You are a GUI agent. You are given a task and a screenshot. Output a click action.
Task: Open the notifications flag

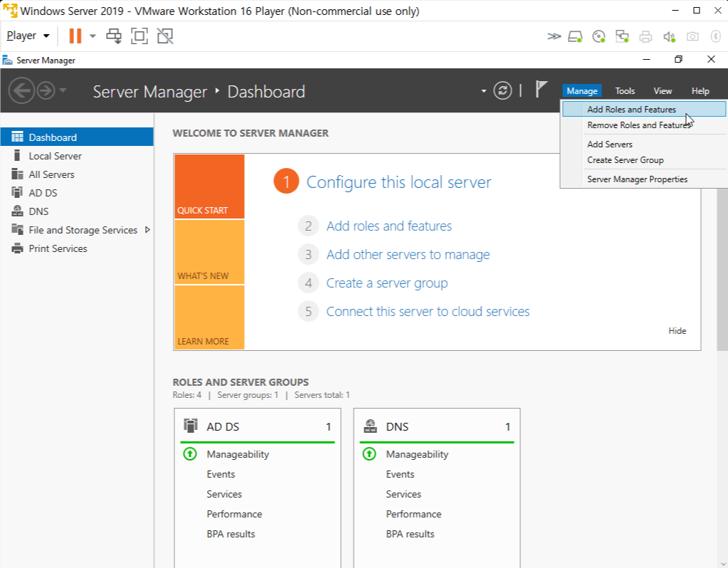click(541, 89)
